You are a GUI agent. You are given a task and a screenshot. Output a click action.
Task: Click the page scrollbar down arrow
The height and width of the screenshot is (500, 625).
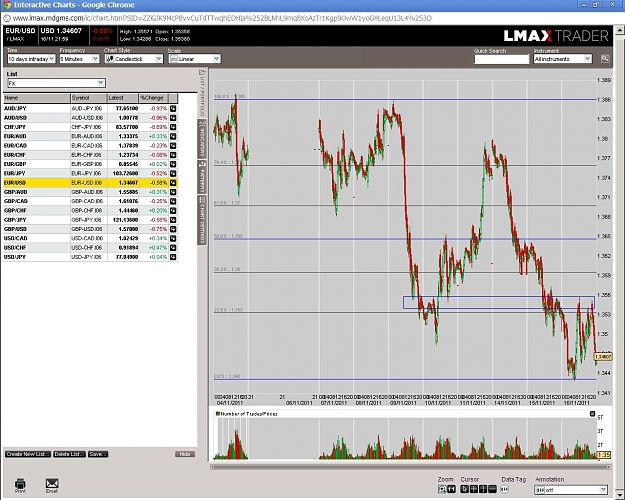coord(620,494)
